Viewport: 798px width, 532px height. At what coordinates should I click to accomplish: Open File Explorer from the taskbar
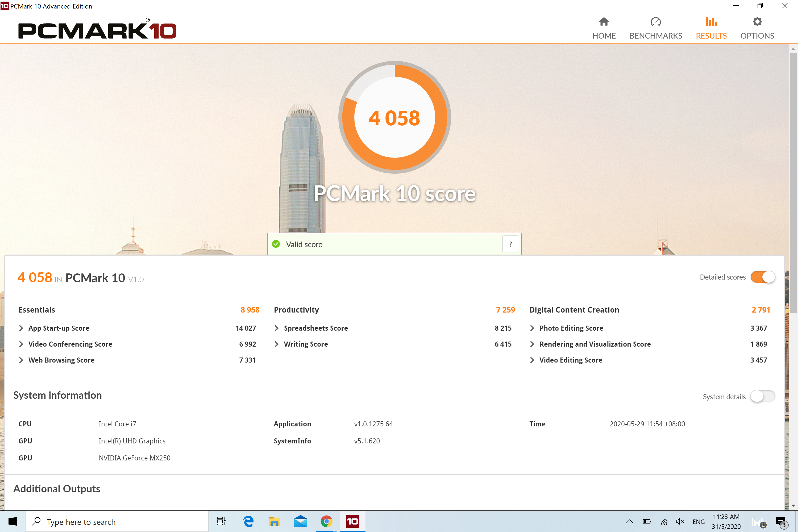274,521
